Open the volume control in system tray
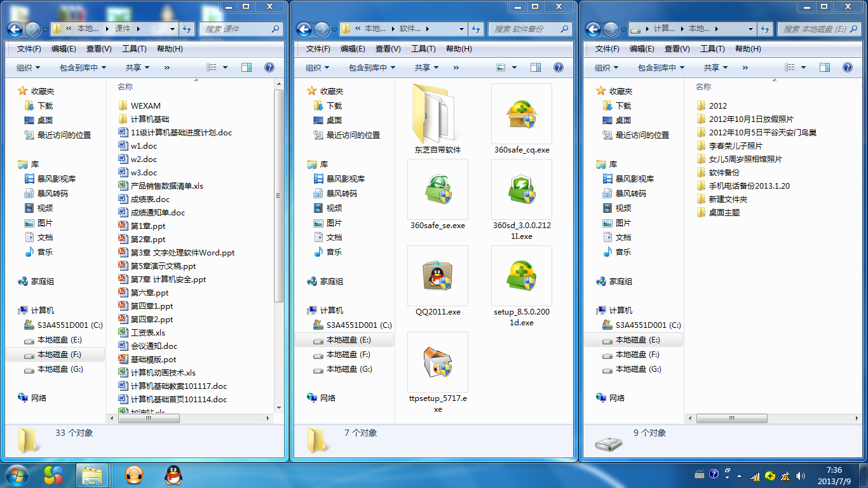868x488 pixels. point(800,475)
